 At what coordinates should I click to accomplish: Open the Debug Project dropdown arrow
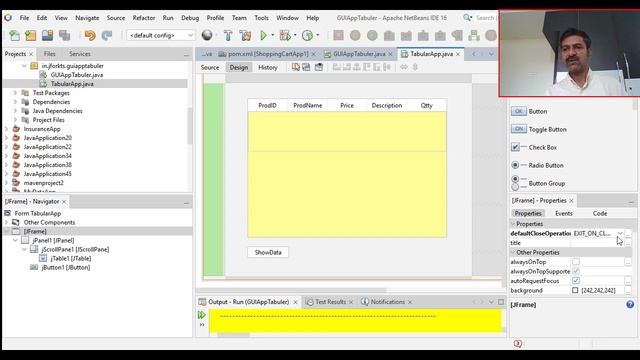click(295, 36)
